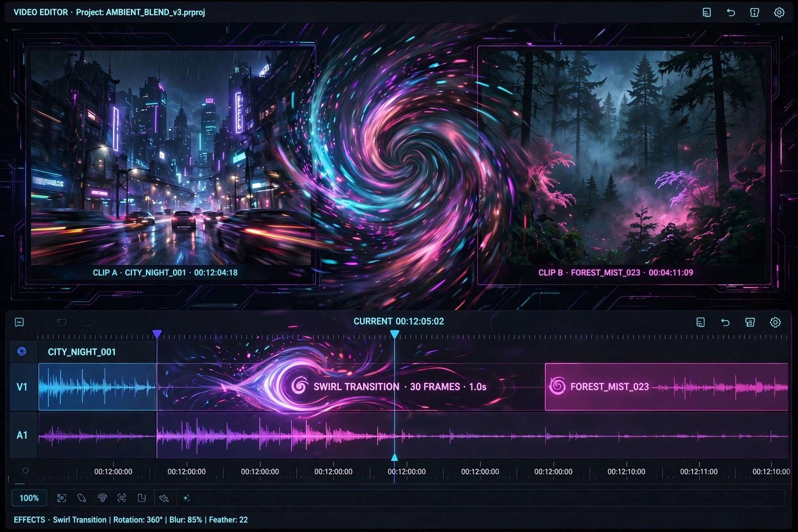Select the eraser-shaped tool in bottom toolbar

[x=81, y=498]
